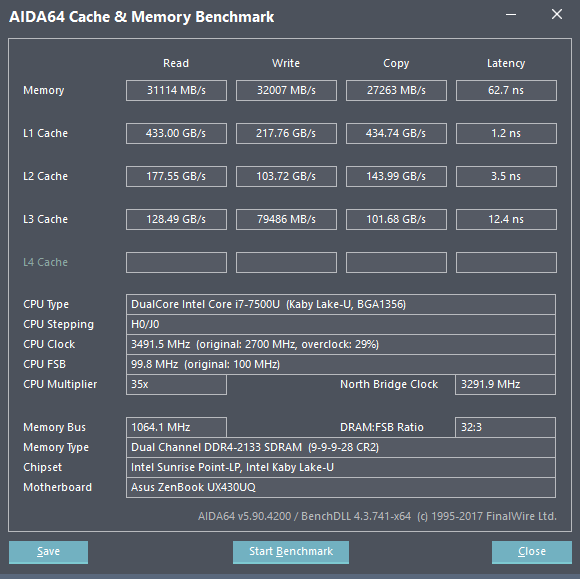Select the Motherboard Asus ZenBook UX430UQ field
Viewport: 580px width, 579px height.
tap(341, 487)
